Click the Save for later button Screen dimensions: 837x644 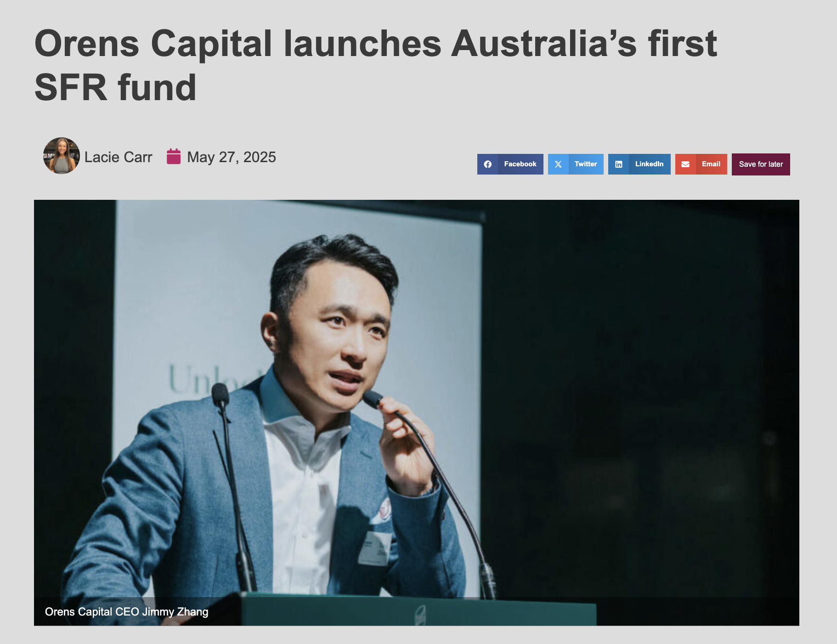click(x=761, y=164)
